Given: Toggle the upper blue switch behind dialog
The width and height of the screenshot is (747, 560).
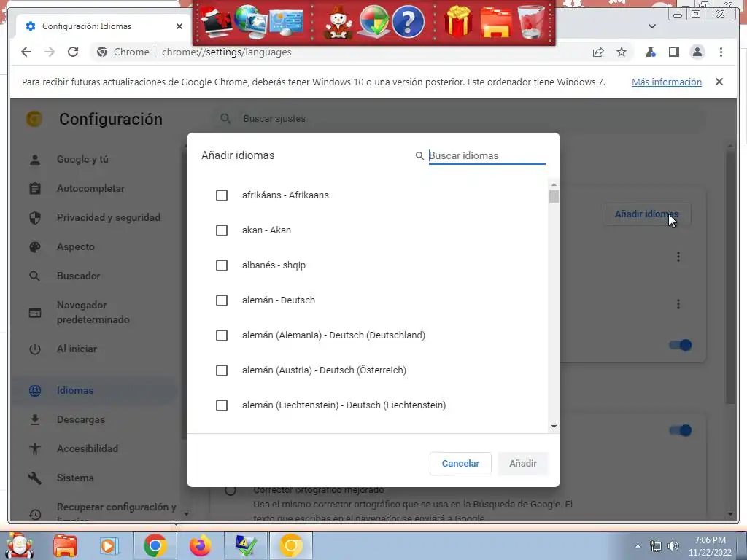Looking at the screenshot, I should pos(681,345).
